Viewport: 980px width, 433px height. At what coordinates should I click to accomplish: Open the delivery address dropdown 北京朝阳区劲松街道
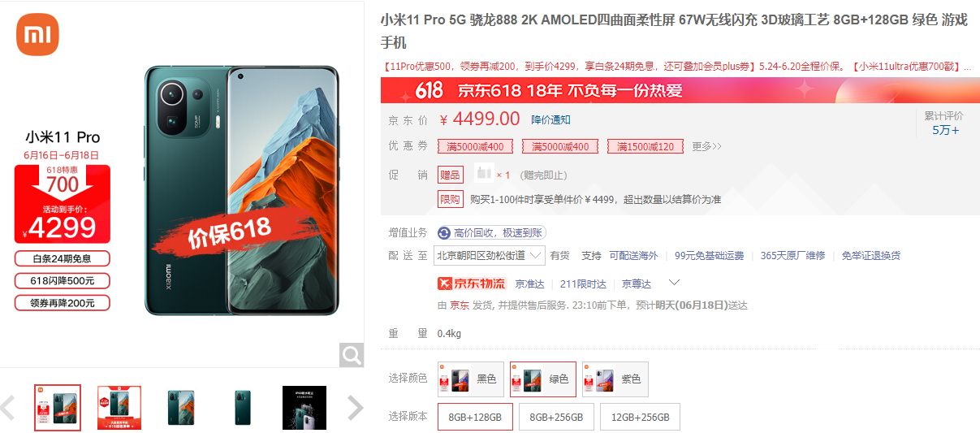click(x=489, y=255)
